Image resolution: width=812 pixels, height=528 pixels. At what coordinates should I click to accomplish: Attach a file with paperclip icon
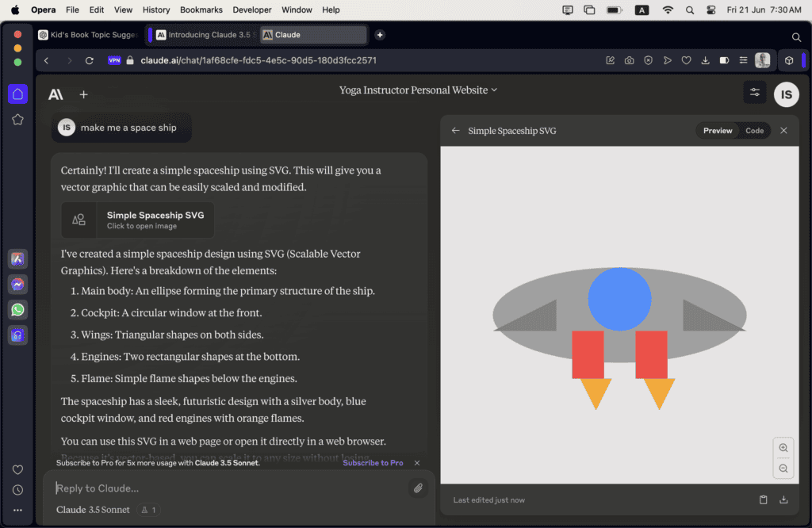(418, 488)
